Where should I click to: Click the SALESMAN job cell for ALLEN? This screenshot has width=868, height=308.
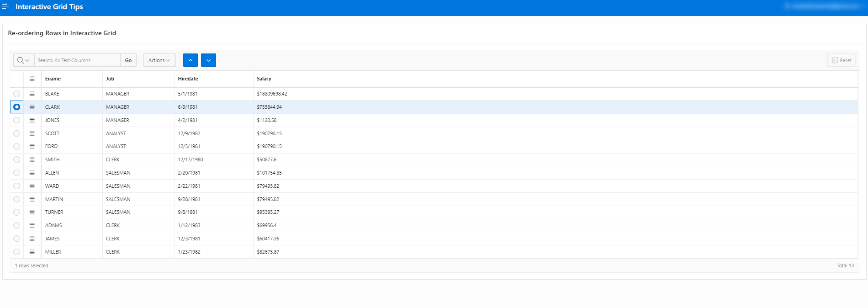tap(118, 173)
